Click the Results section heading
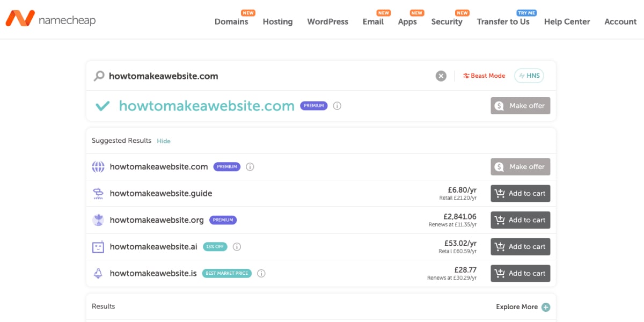644x322 pixels. point(104,306)
